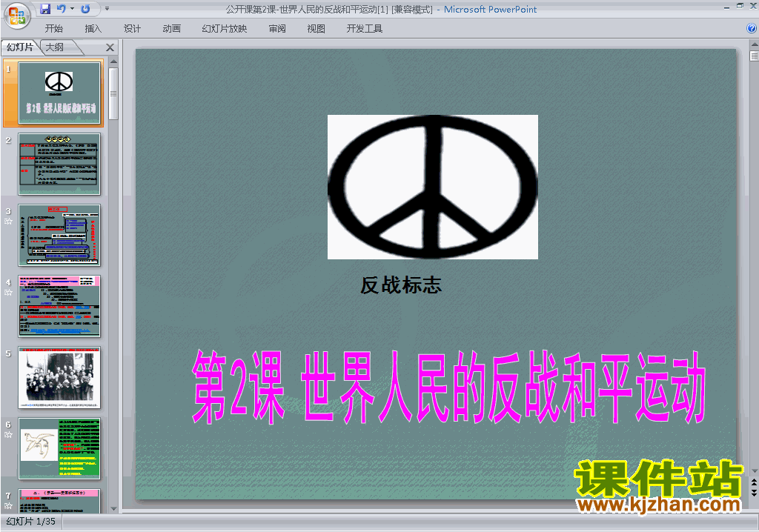
Task: Undo the last action
Action: point(61,9)
